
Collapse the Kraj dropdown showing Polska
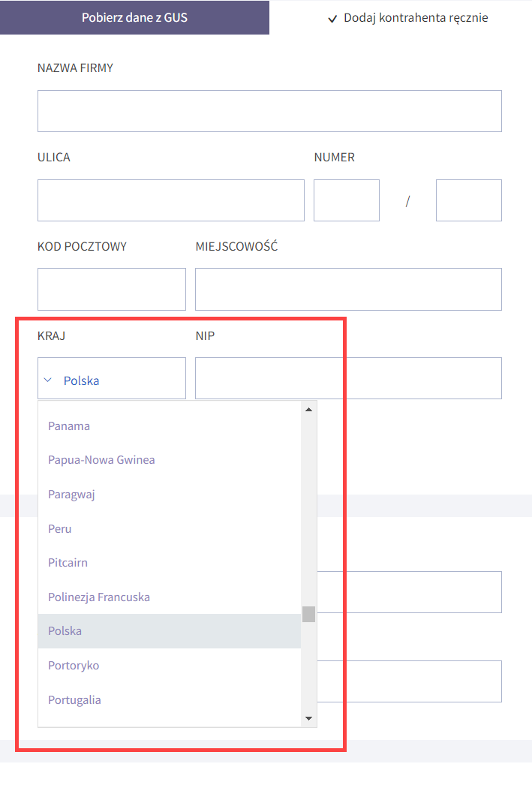click(111, 378)
